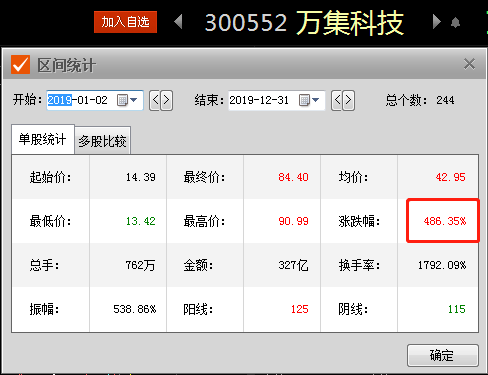The image size is (488, 375).
Task: Open the start date calendar dropdown
Action: point(127,100)
